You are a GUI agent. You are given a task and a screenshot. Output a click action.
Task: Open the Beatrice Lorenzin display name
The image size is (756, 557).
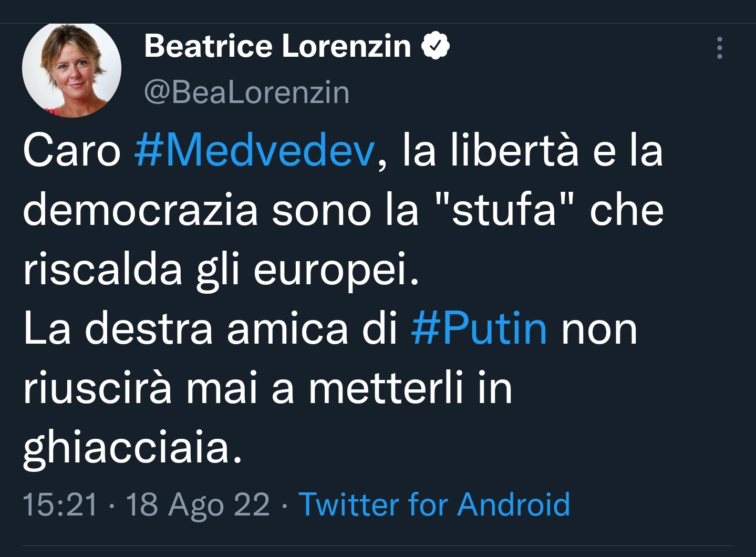click(277, 46)
